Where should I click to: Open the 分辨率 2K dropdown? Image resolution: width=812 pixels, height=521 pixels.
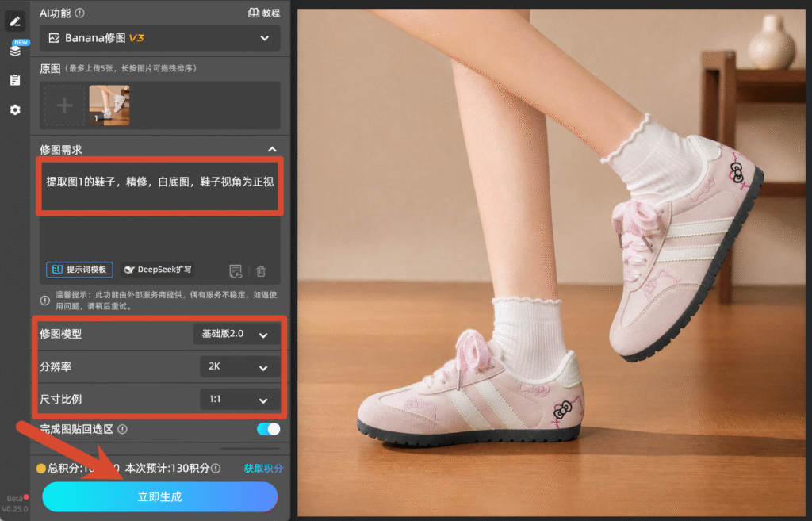[x=239, y=366]
